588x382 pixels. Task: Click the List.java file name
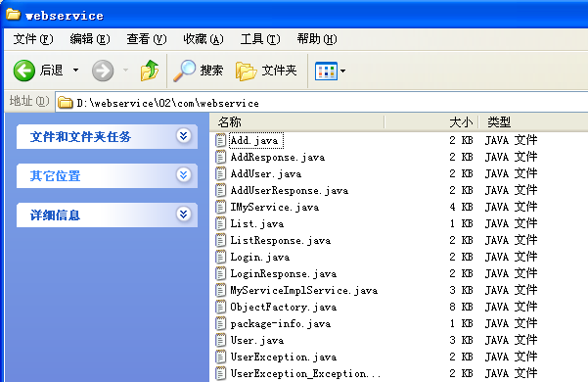click(257, 224)
